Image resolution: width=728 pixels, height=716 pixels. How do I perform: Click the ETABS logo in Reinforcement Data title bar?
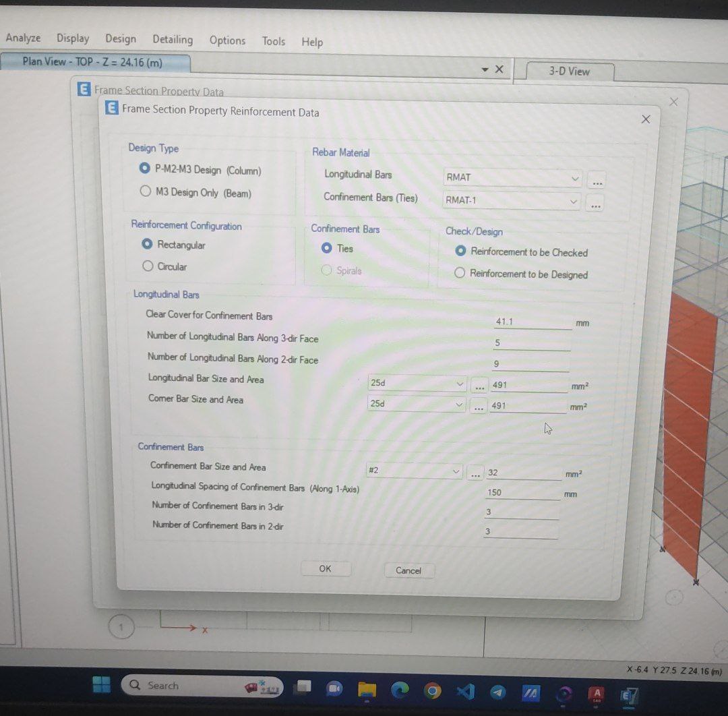point(111,108)
